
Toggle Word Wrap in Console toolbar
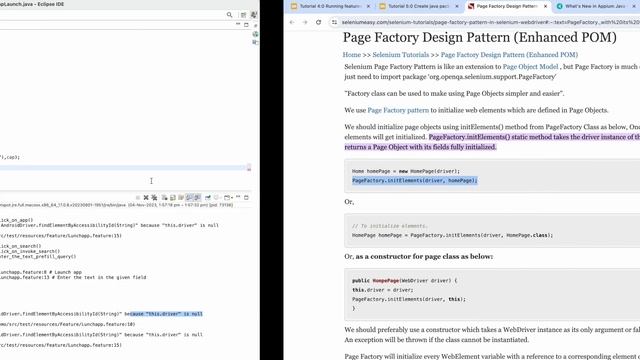coord(181,198)
